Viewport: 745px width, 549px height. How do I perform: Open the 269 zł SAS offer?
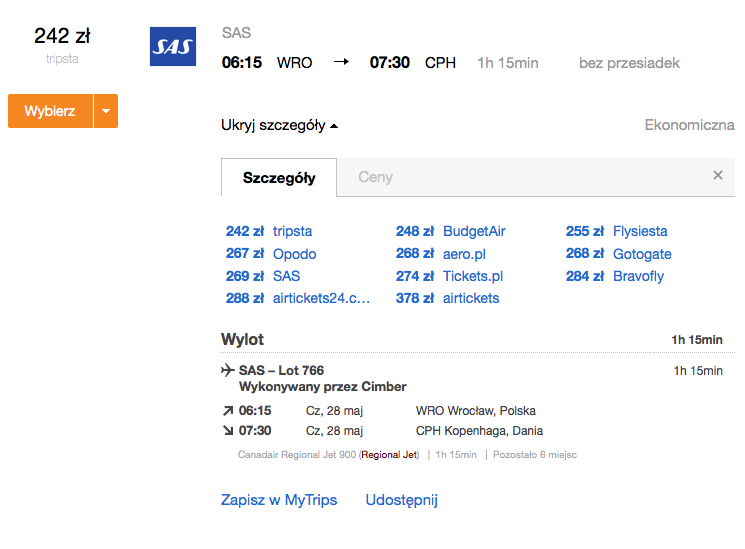pos(263,276)
